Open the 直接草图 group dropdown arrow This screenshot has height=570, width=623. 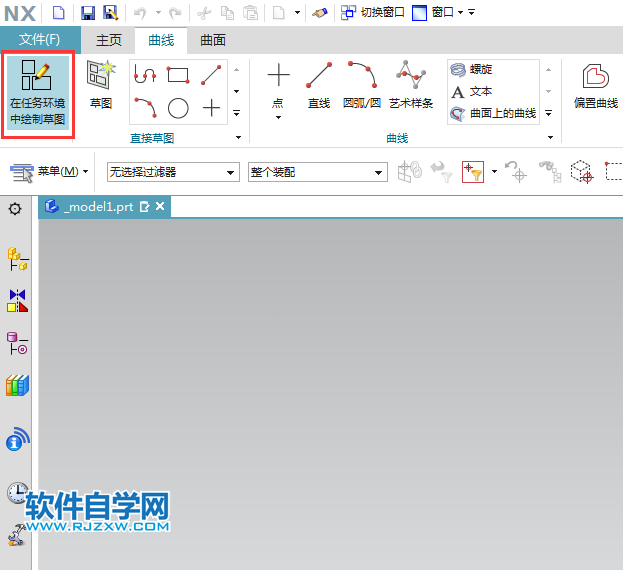click(x=238, y=138)
